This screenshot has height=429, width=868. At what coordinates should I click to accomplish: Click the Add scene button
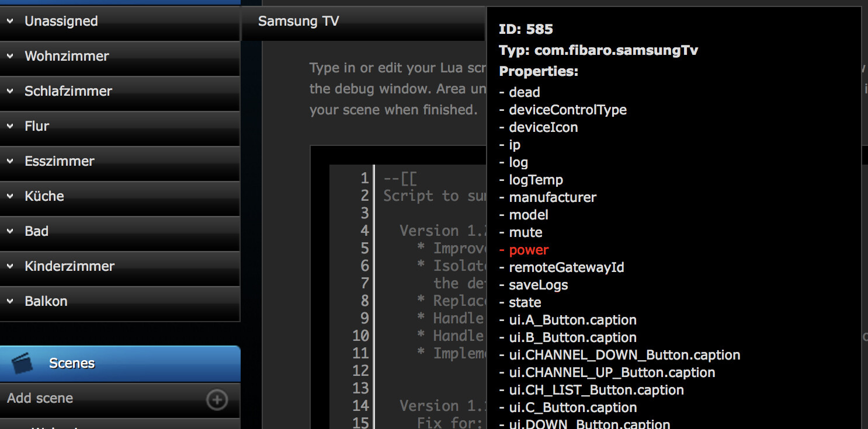(x=40, y=399)
